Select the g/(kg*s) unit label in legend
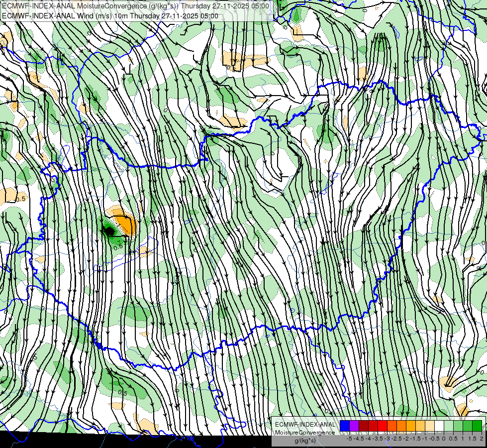 pyautogui.click(x=305, y=441)
